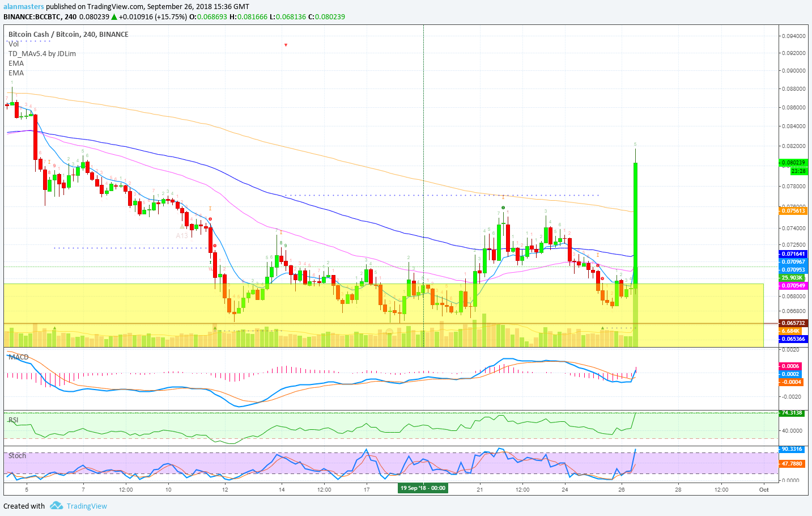This screenshot has height=516, width=812.
Task: Click the MACD pane label
Action: 18,357
